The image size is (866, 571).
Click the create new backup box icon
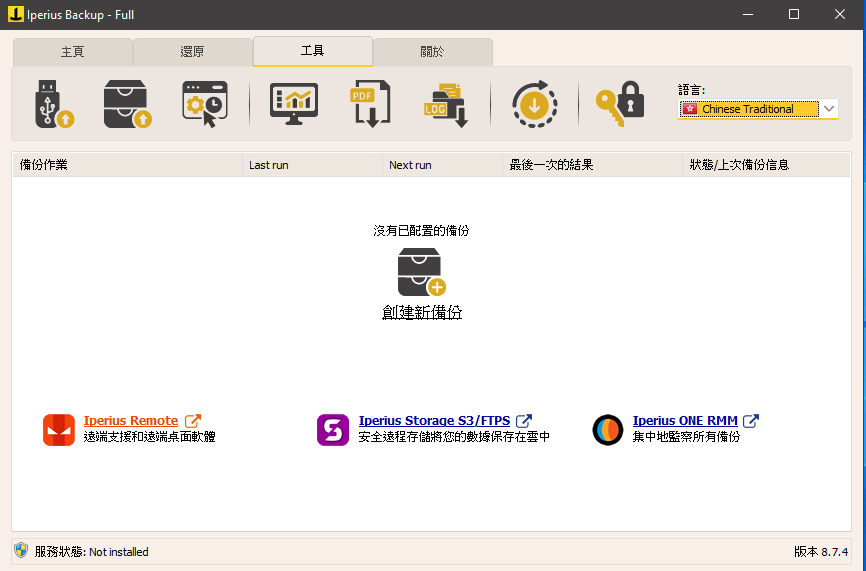pos(421,272)
